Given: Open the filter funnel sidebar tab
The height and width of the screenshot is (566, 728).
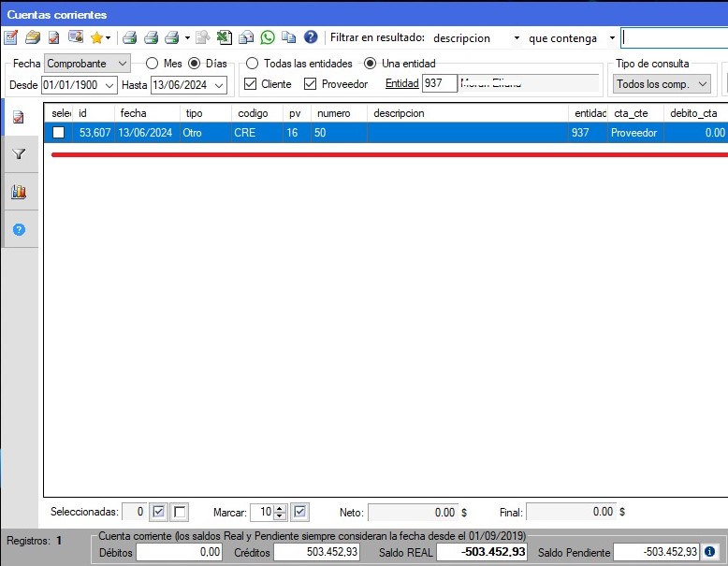Looking at the screenshot, I should pyautogui.click(x=19, y=154).
